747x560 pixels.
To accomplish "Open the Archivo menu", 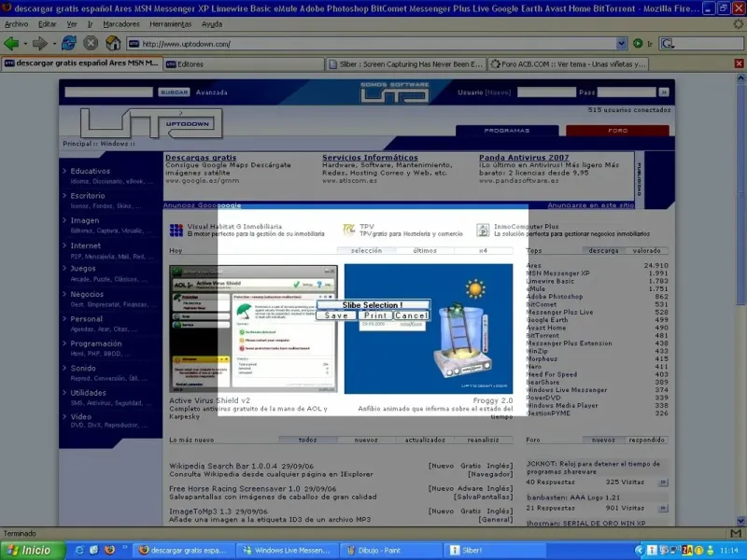I will point(16,24).
